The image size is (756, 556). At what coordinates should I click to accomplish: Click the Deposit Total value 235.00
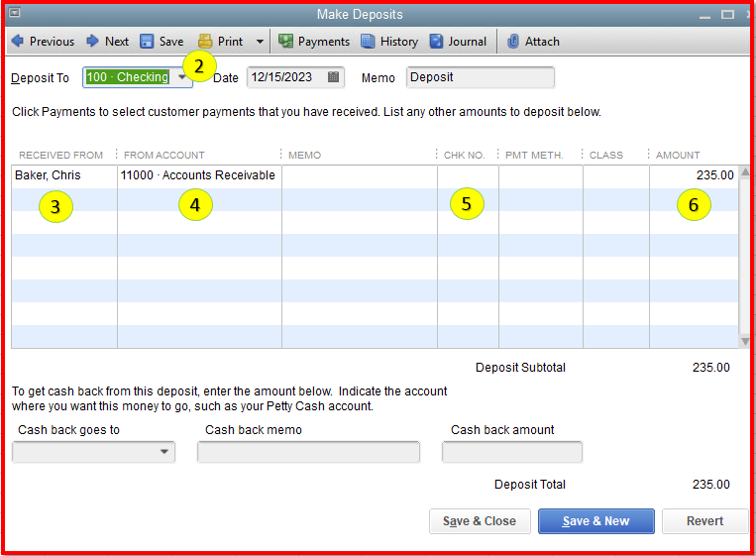(x=711, y=485)
